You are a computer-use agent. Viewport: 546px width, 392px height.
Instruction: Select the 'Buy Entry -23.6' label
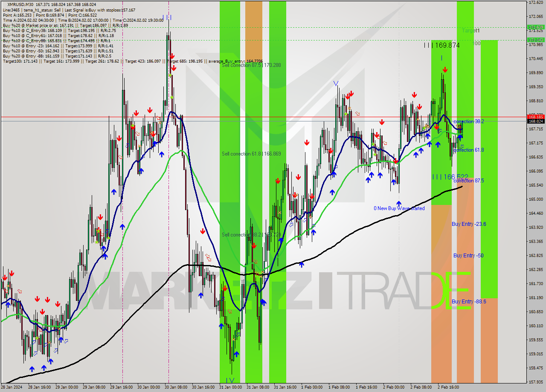469,224
